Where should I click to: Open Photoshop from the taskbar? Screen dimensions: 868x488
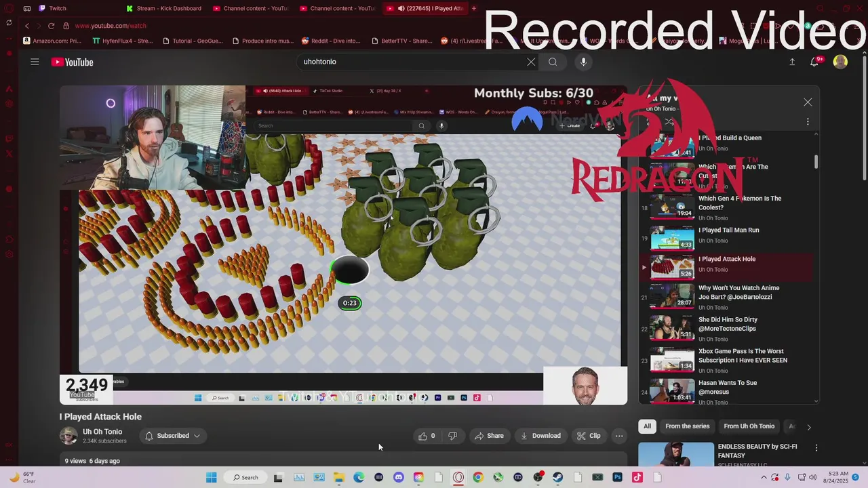pyautogui.click(x=617, y=477)
